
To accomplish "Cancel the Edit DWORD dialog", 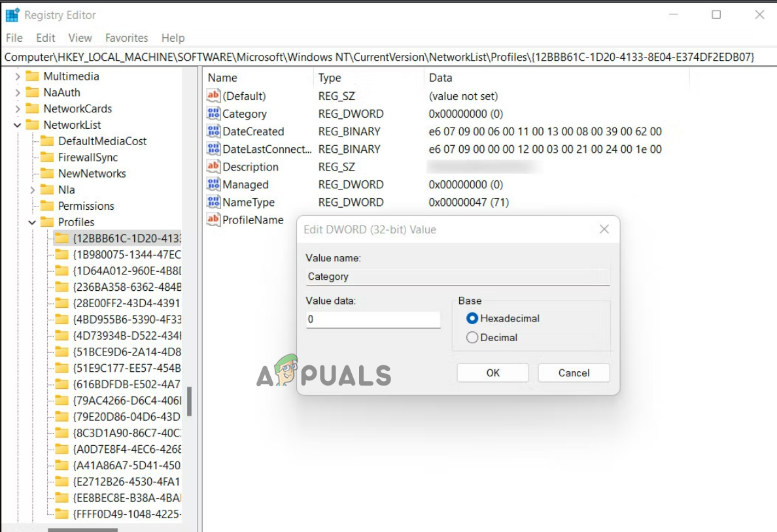I will (574, 373).
